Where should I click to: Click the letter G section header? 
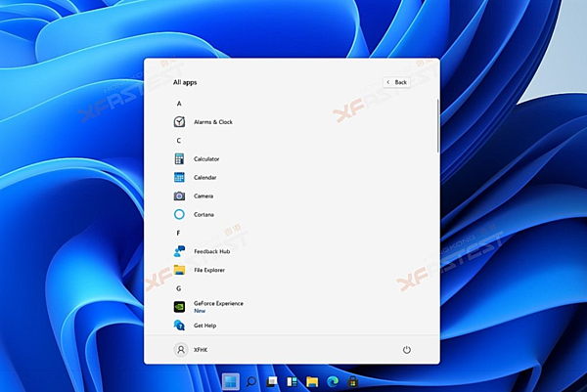pos(179,288)
